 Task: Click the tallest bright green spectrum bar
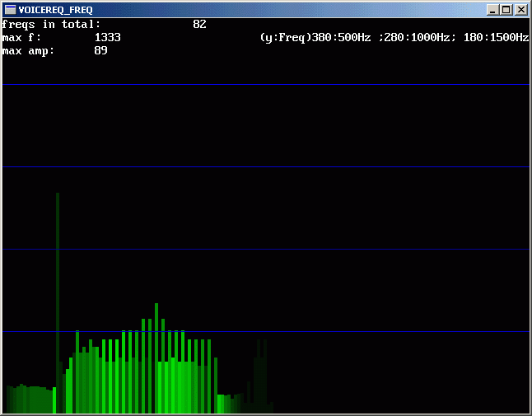click(x=156, y=354)
